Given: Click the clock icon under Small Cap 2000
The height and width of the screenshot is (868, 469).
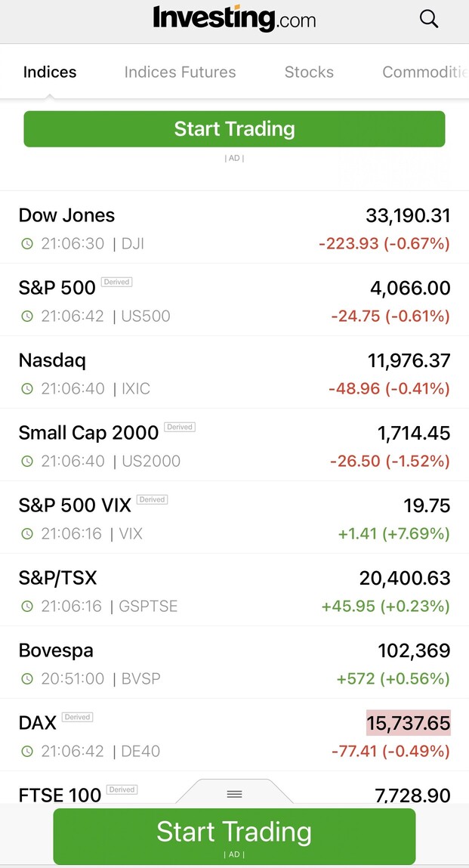Looking at the screenshot, I should 27,462.
